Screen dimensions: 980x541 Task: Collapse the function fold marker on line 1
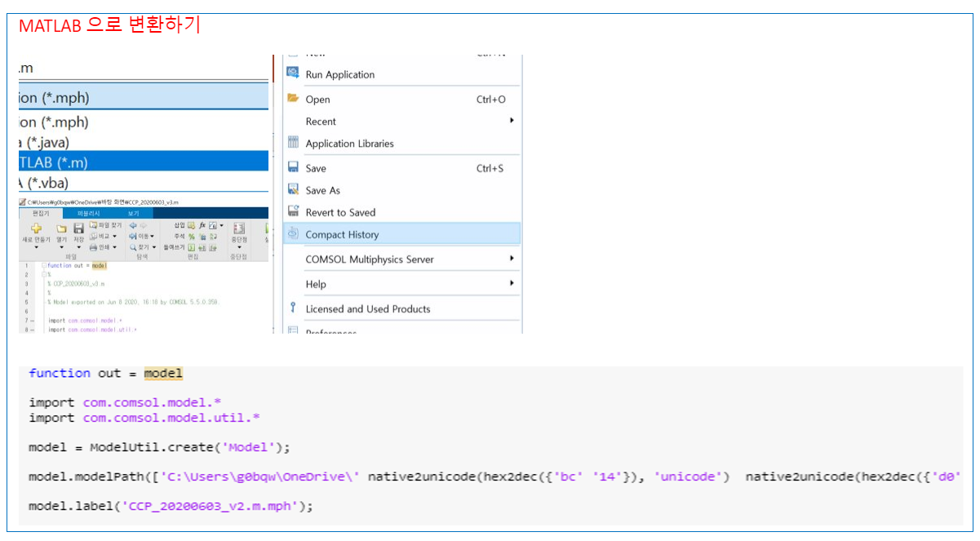point(44,265)
